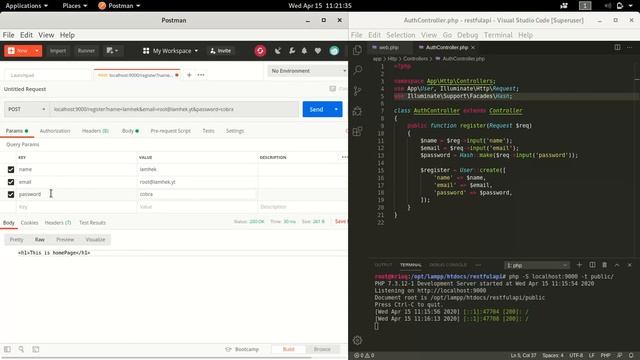Open Postman notifications bell
Image resolution: width=640 pixels, height=360 pixels.
[x=304, y=51]
